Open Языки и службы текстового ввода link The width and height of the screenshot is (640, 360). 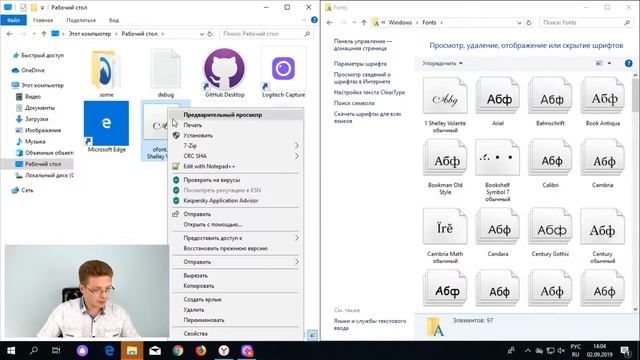(x=370, y=324)
